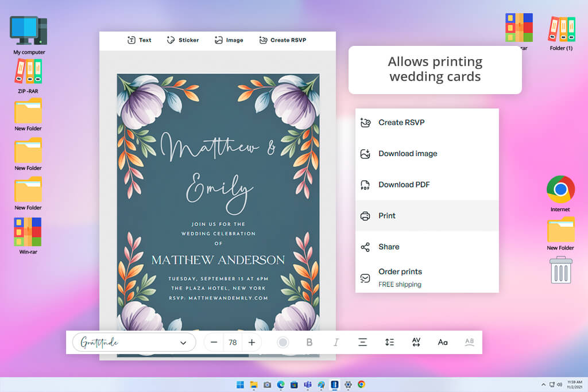Choose Download image from the menu
The height and width of the screenshot is (392, 588).
[427, 154]
